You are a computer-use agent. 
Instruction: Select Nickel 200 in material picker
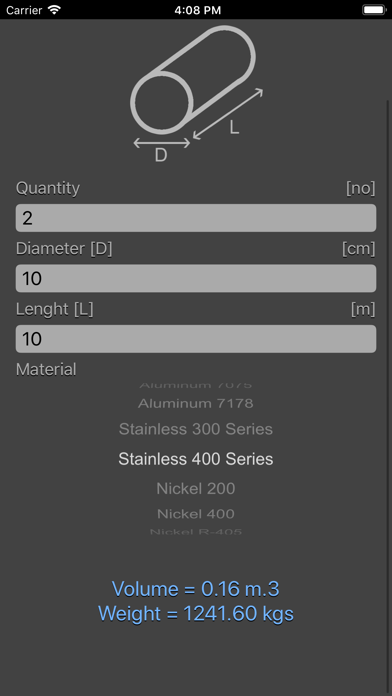(196, 489)
